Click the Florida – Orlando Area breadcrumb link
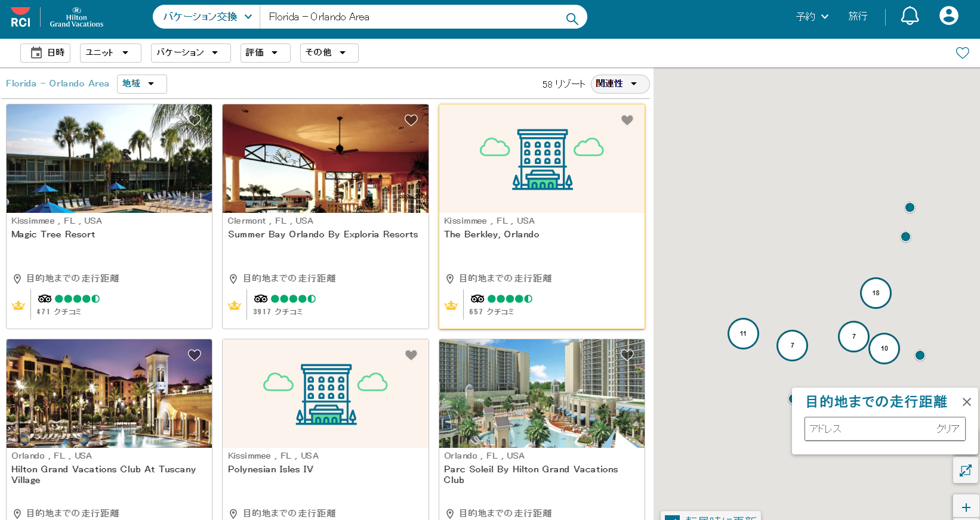Viewport: 980px width, 520px height. click(x=57, y=83)
